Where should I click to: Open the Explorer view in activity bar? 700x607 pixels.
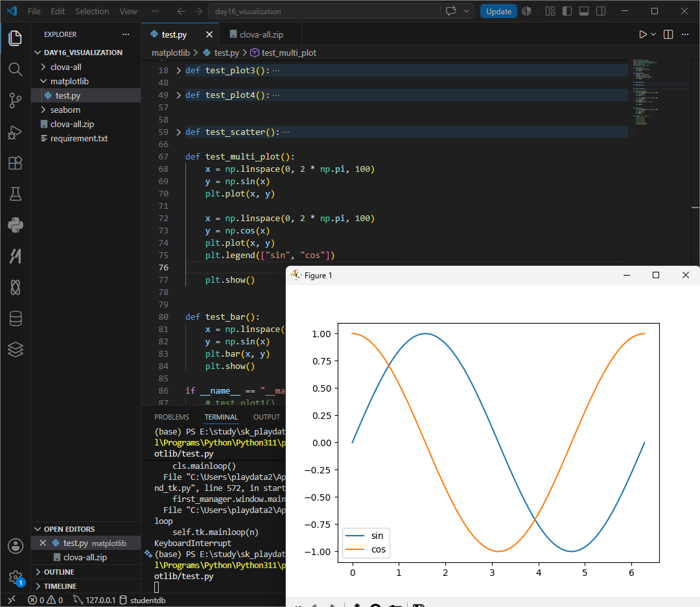coord(15,38)
